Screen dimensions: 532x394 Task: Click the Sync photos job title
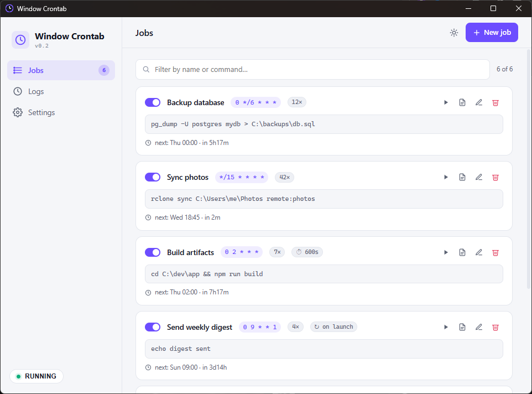click(x=187, y=178)
